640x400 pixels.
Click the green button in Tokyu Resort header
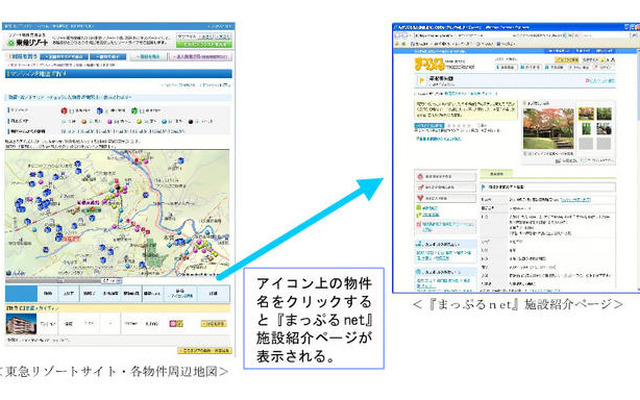point(204,44)
